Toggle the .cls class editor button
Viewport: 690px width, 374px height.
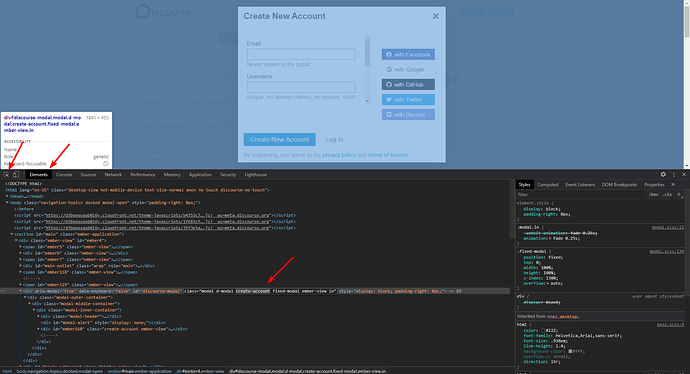pos(668,194)
